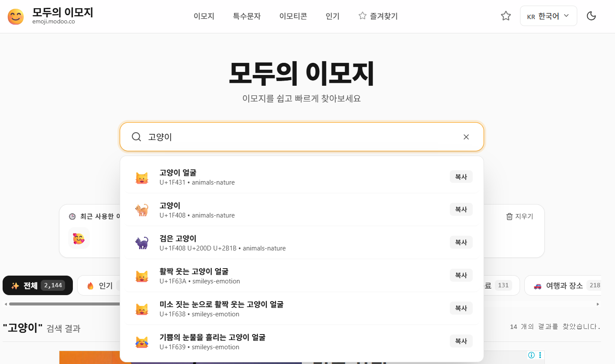Clear the search with the X icon
Viewport: 615px width, 364px height.
point(466,137)
